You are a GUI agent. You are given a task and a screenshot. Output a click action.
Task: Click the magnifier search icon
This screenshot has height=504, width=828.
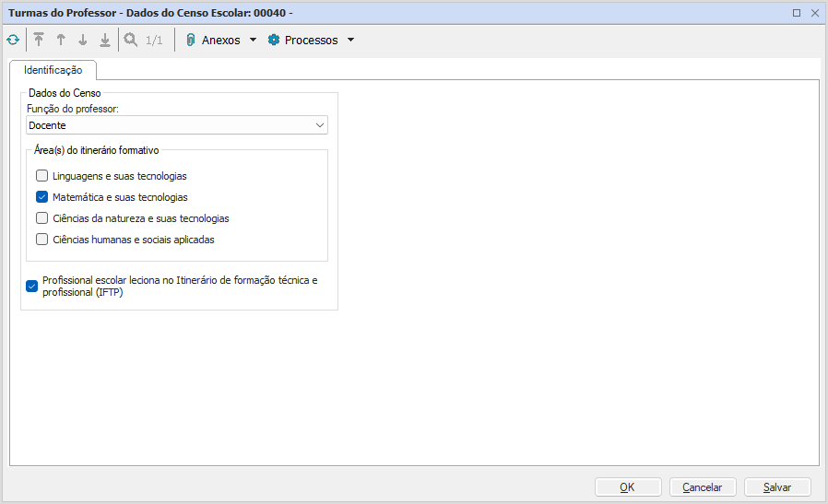[x=130, y=40]
